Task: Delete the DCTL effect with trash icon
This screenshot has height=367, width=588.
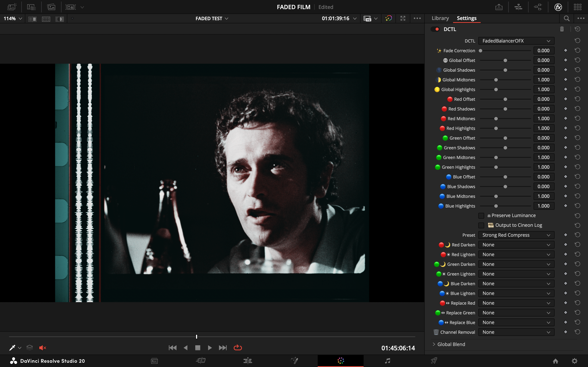Action: click(x=562, y=29)
